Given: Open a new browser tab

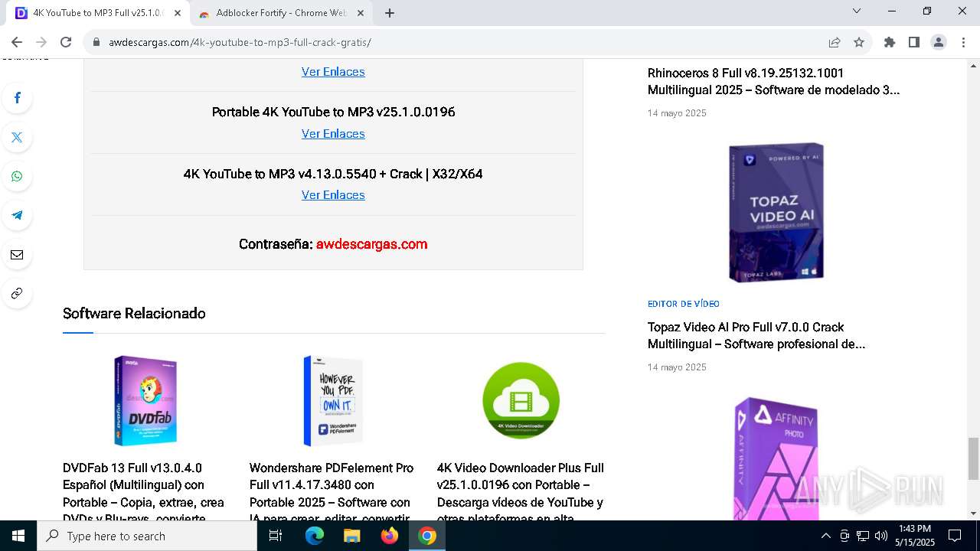Looking at the screenshot, I should 390,13.
